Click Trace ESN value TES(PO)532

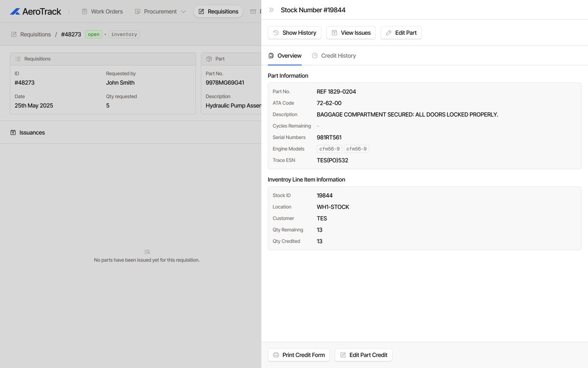pos(333,160)
